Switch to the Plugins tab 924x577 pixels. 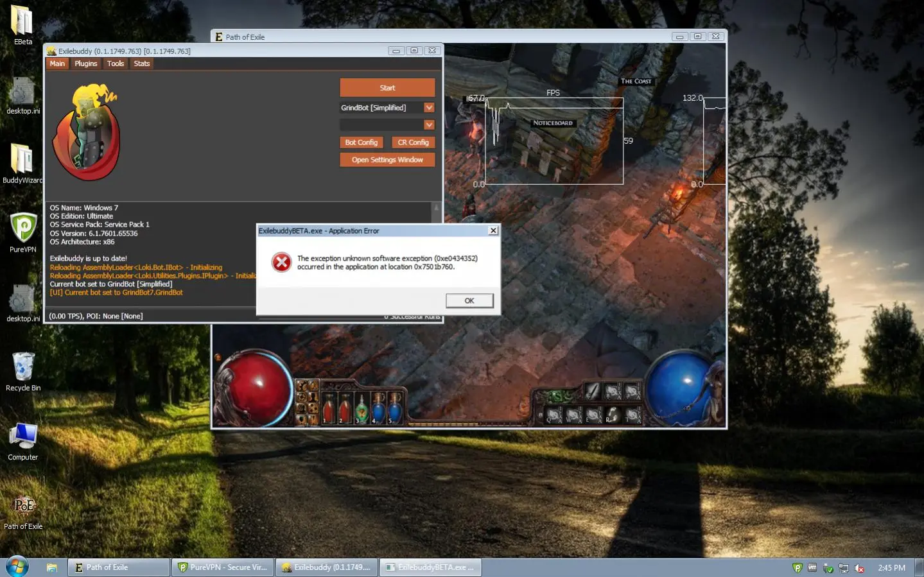tap(85, 64)
